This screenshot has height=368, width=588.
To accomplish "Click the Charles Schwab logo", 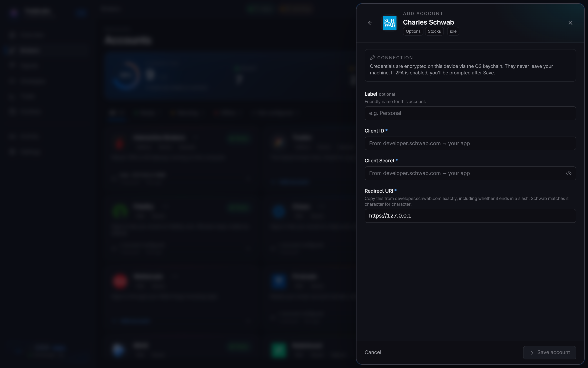I will [390, 23].
